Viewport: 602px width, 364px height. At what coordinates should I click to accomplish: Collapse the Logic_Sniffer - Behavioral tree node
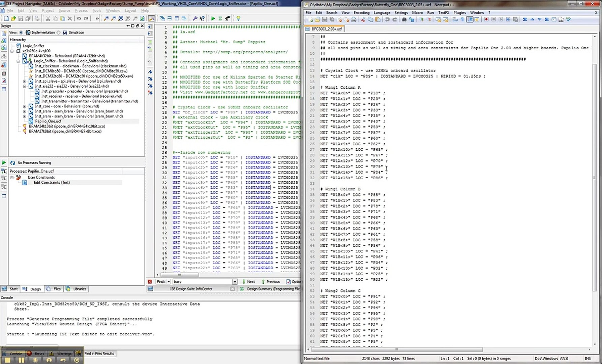pyautogui.click(x=18, y=61)
